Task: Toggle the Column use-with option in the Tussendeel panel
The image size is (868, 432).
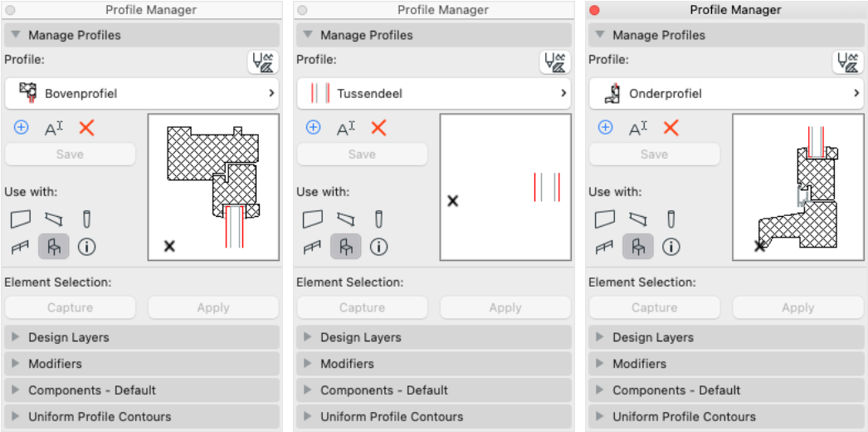Action: (x=378, y=219)
